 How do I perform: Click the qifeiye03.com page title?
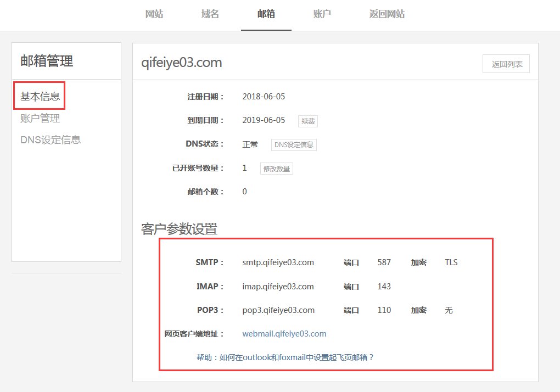(x=181, y=63)
